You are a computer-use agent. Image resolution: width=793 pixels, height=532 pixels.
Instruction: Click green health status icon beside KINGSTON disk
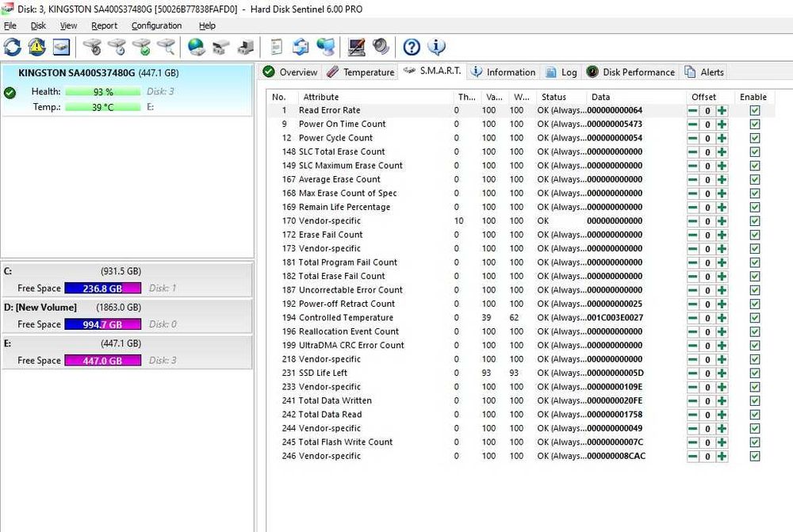click(10, 93)
